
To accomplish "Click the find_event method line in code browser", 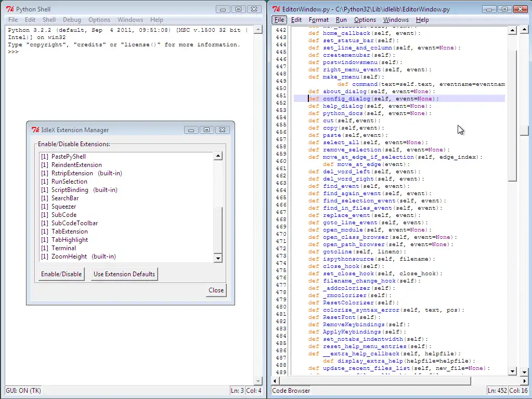I will click(341, 186).
